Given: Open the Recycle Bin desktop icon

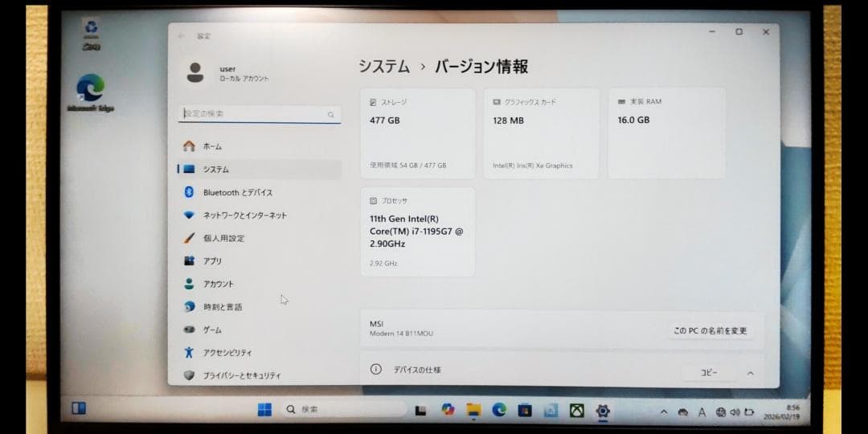Looking at the screenshot, I should [92, 35].
